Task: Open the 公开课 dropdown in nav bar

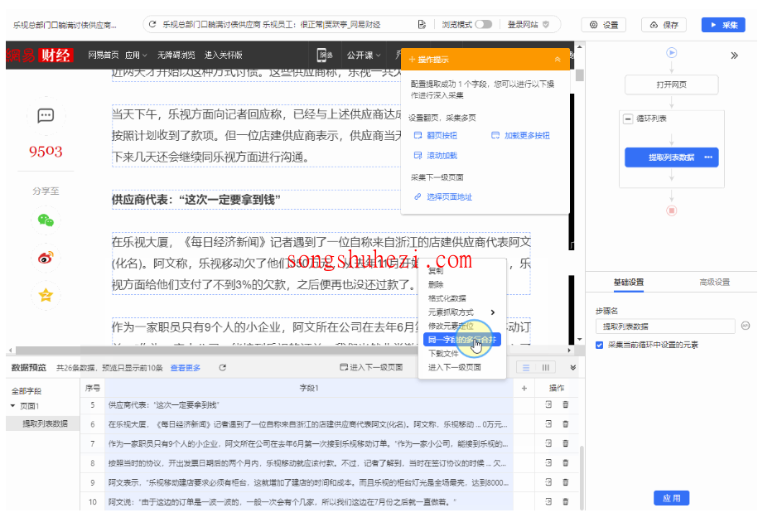Action: 363,56
